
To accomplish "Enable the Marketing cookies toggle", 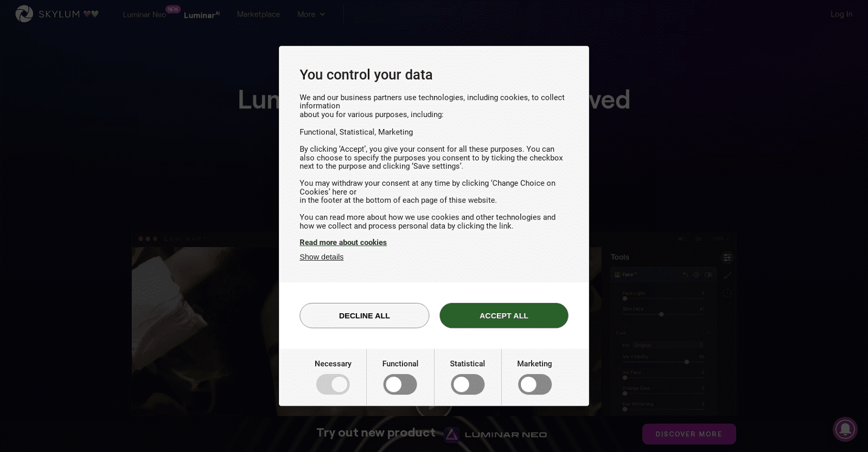I will [x=534, y=384].
